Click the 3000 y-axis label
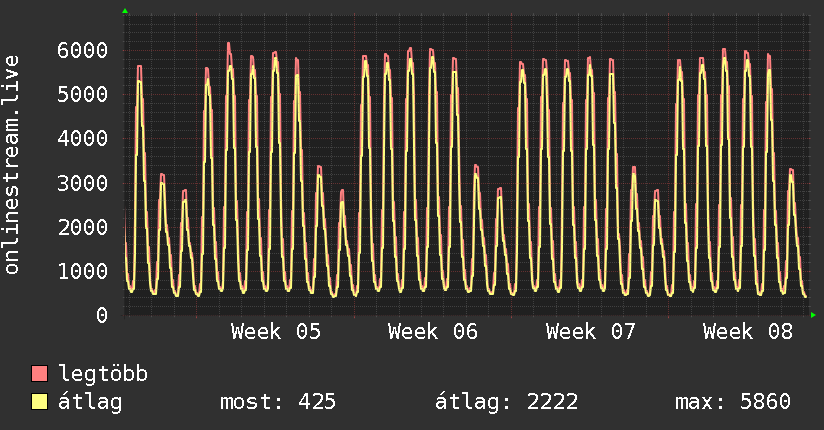The width and height of the screenshot is (824, 430). (83, 183)
